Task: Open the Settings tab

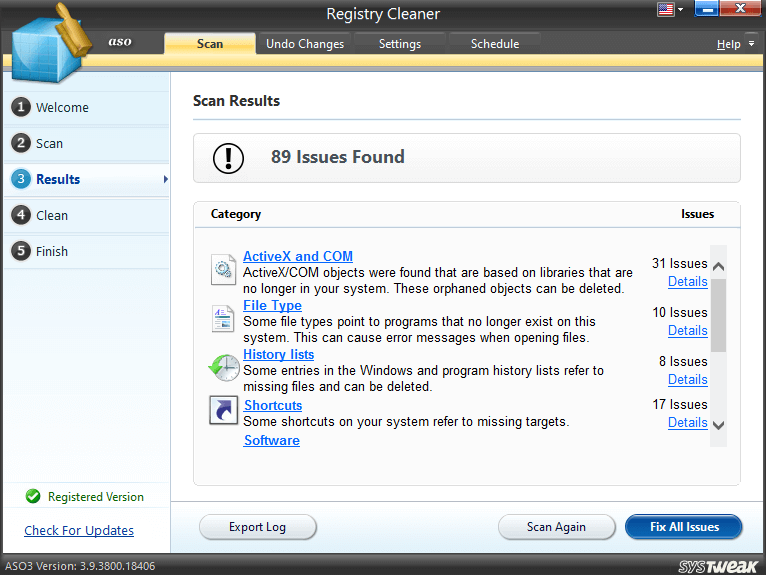Action: (400, 43)
